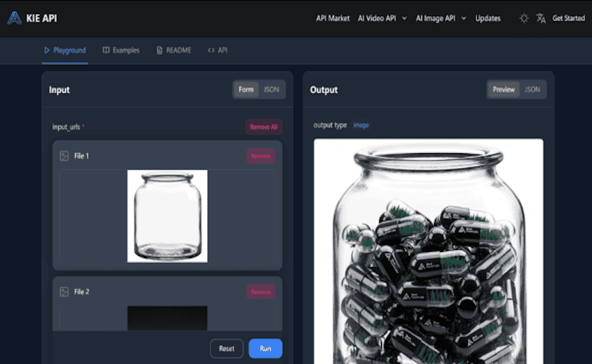Open the language translation icon
This screenshot has height=364, width=592.
tap(541, 18)
